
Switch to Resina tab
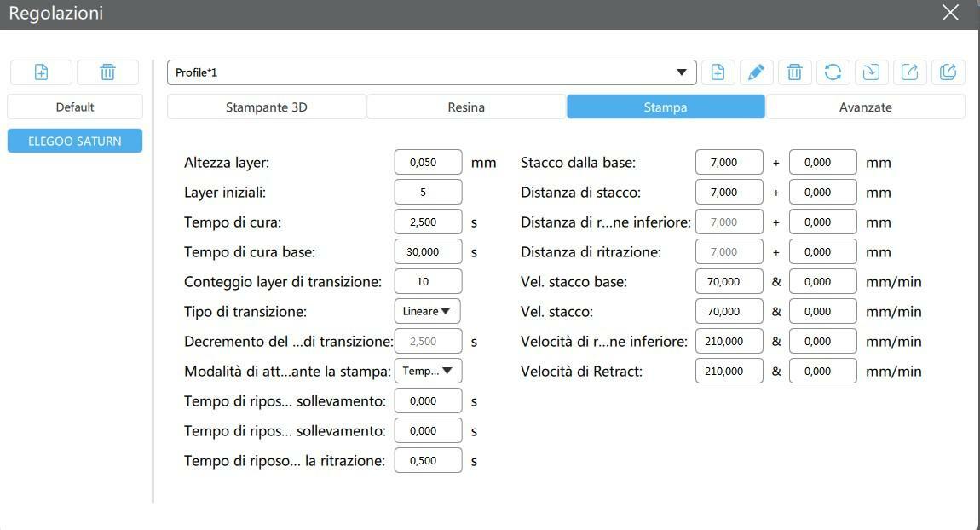466,107
